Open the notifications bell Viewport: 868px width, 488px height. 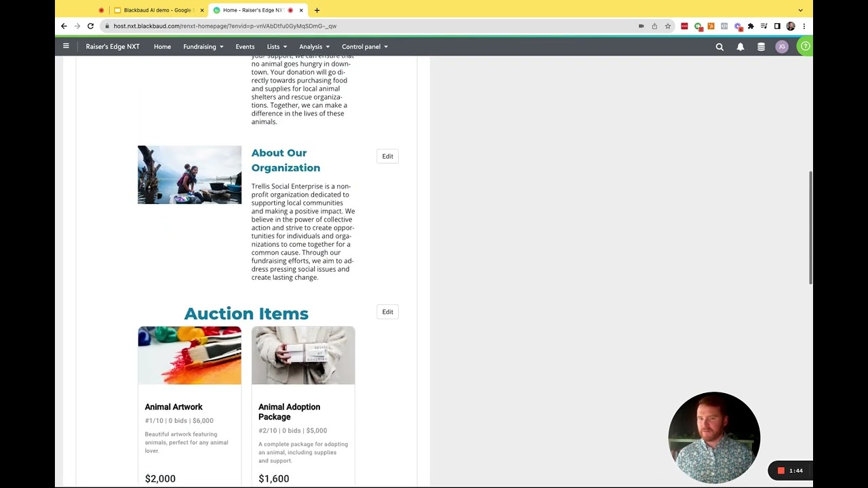741,47
